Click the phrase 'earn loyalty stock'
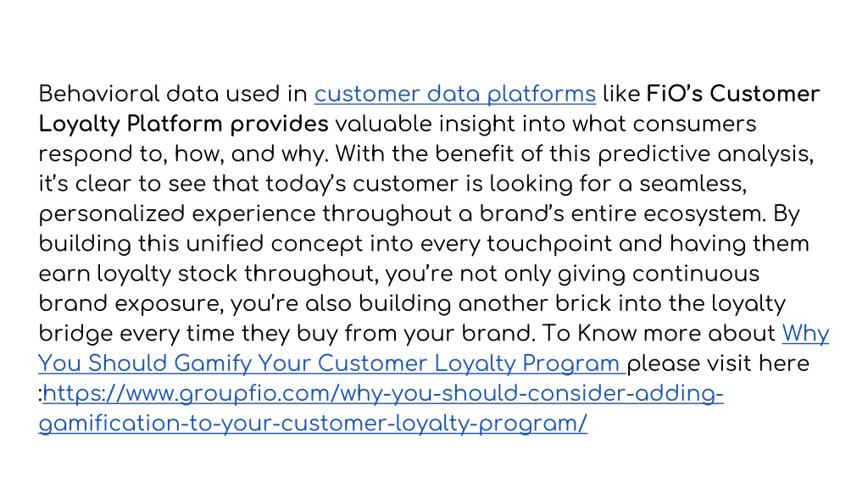The image size is (868, 488). point(138,274)
